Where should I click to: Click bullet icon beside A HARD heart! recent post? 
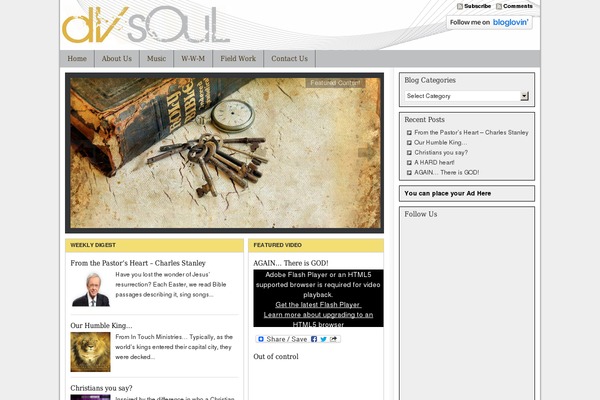point(409,163)
